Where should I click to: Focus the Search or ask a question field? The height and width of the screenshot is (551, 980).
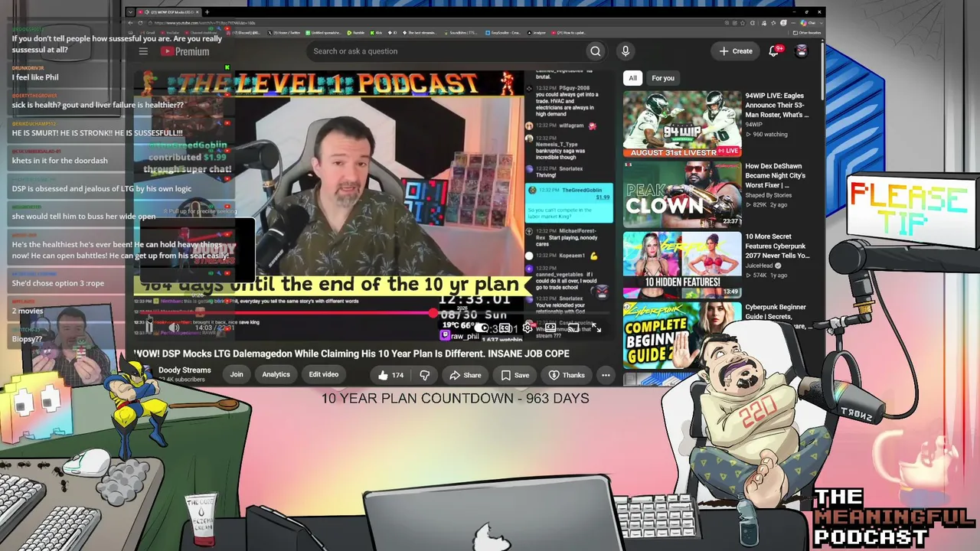click(446, 51)
